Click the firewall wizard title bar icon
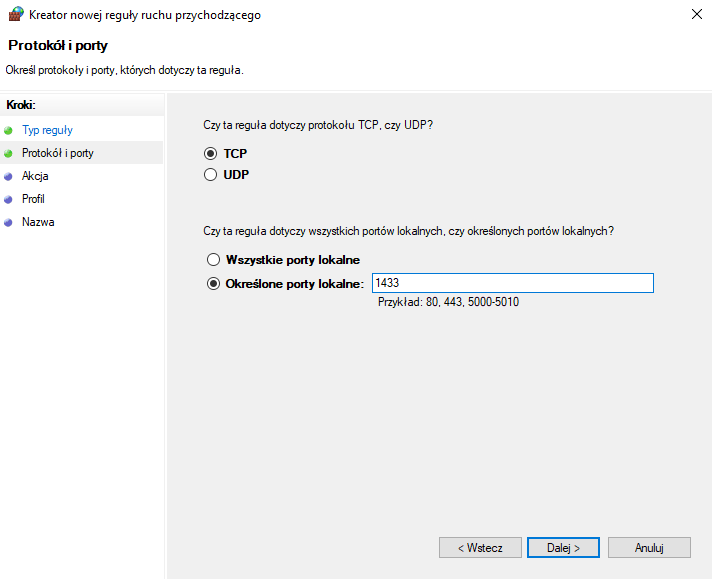712x579 pixels. [16, 14]
